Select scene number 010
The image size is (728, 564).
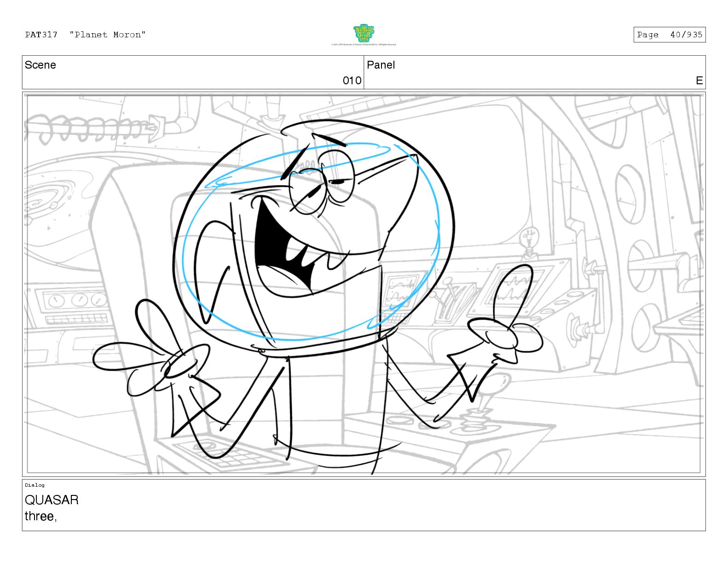[352, 81]
